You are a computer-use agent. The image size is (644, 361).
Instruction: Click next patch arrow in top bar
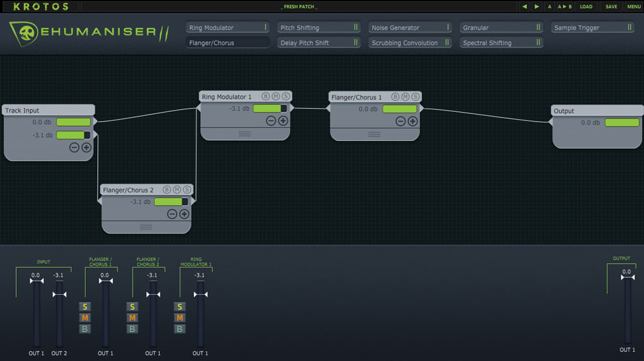[536, 6]
